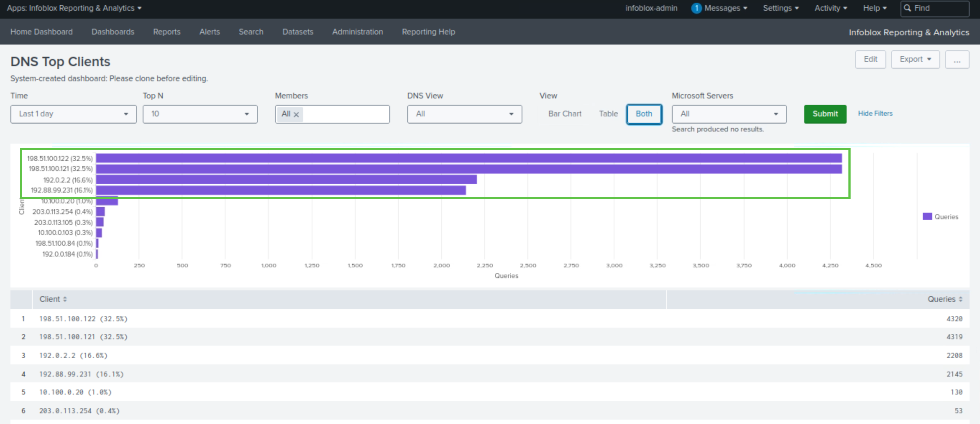Screen dimensions: 980x424
Task: Open the DNS View dropdown
Action: tap(464, 114)
